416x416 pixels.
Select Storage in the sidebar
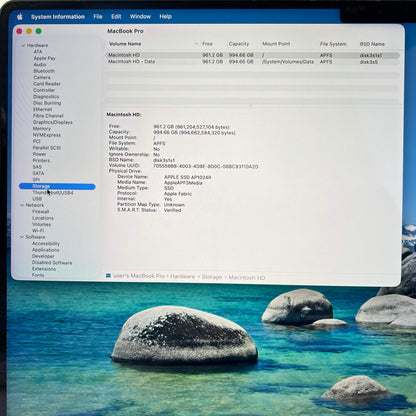point(57,186)
